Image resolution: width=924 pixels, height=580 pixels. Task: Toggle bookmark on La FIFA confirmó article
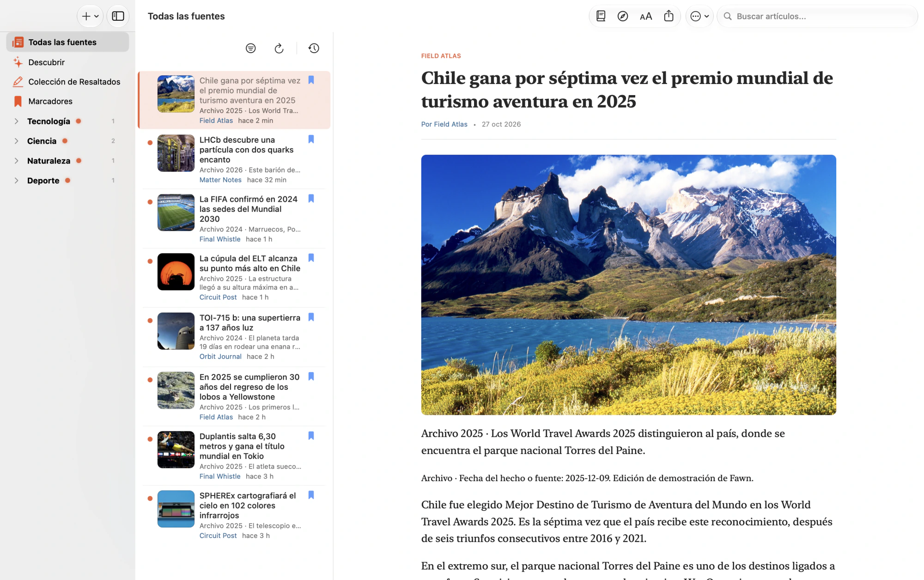pyautogui.click(x=311, y=199)
